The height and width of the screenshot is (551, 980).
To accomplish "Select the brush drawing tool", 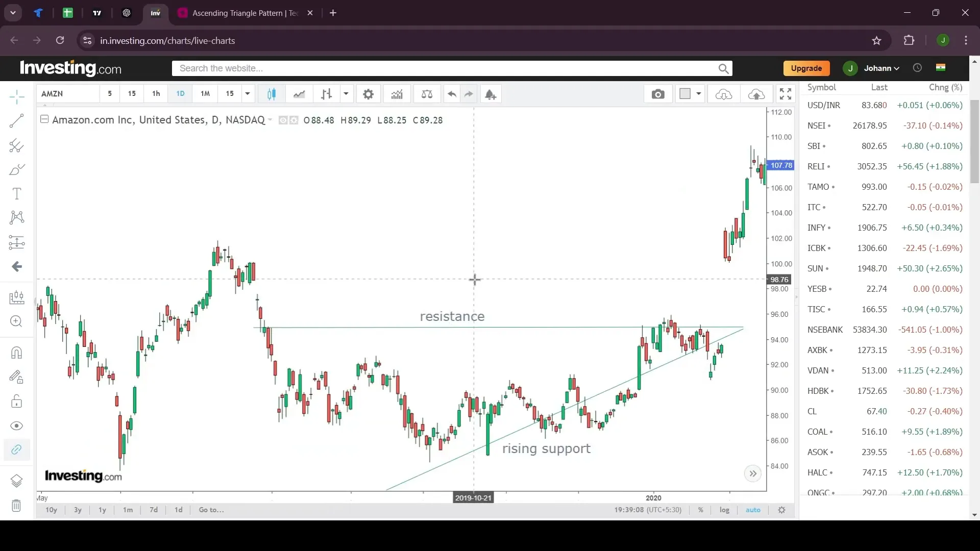I will pos(16,169).
